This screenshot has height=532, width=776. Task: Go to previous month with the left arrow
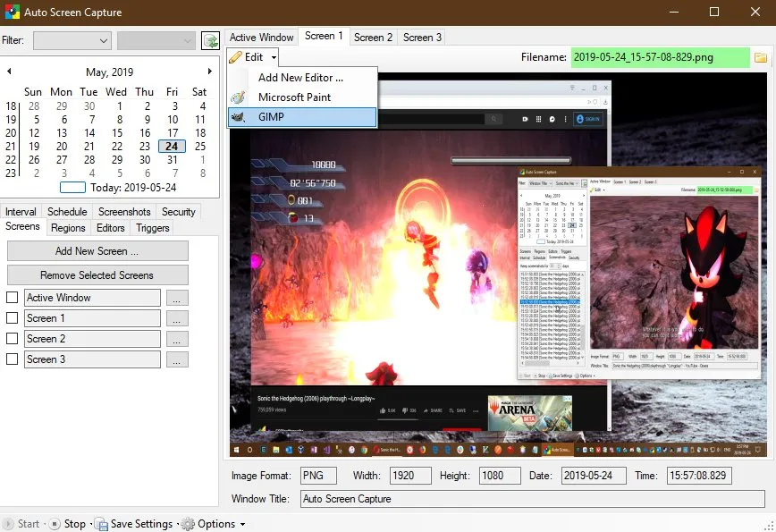[x=9, y=72]
